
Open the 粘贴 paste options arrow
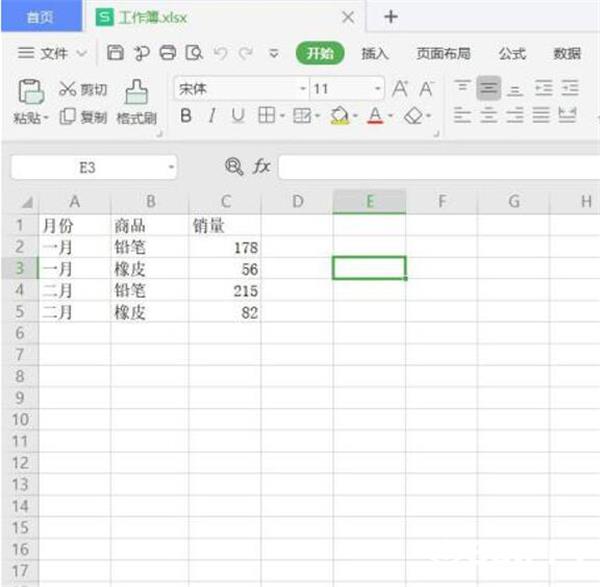click(46, 117)
